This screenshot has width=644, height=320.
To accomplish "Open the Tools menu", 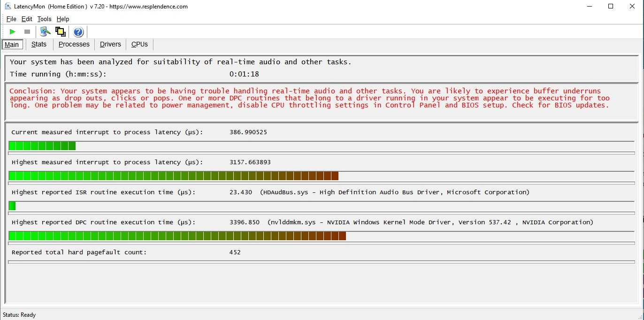I will pos(44,19).
